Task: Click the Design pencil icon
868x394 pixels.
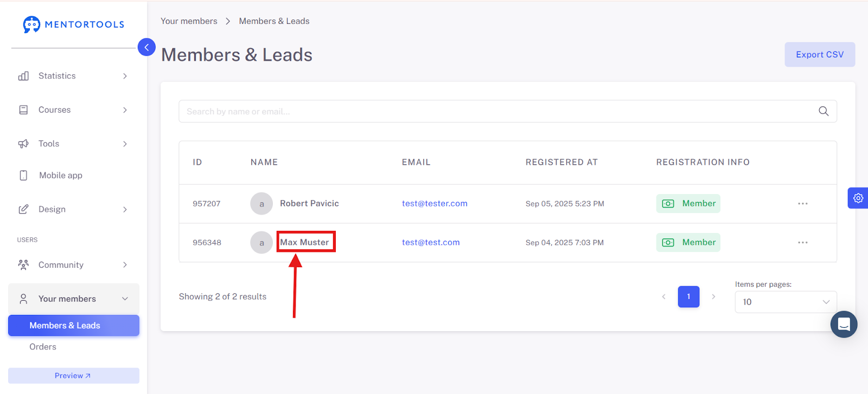Action: click(x=23, y=209)
